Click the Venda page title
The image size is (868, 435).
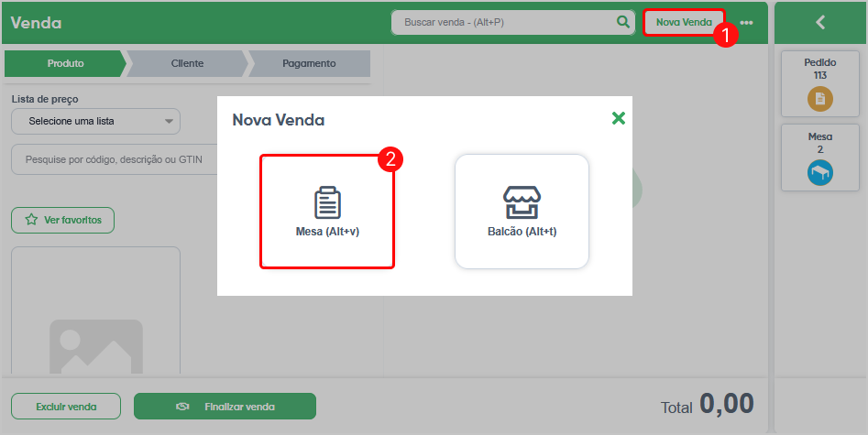coord(36,23)
